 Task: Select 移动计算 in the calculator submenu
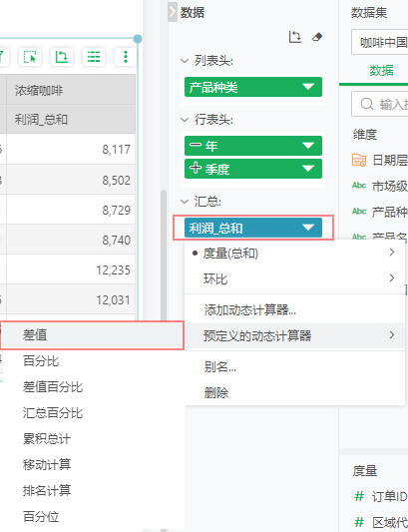(92, 464)
